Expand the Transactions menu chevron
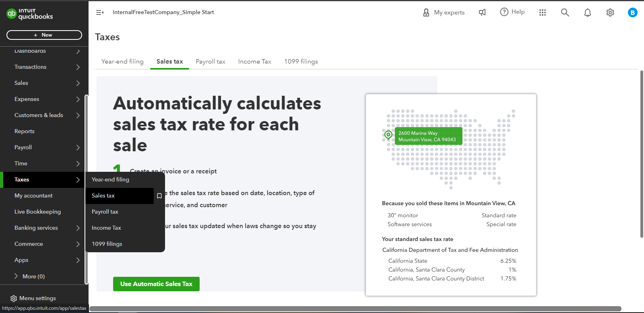644x313 pixels. click(78, 67)
